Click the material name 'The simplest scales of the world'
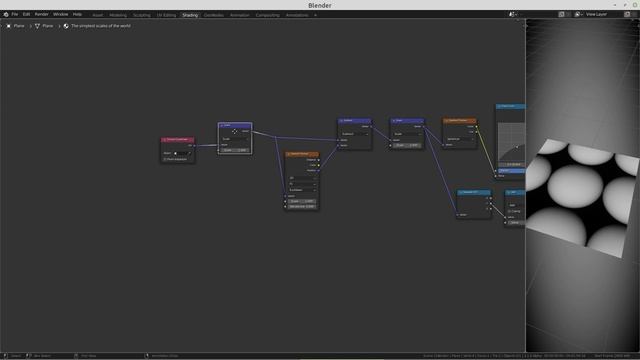640x360 pixels. pyautogui.click(x=101, y=26)
